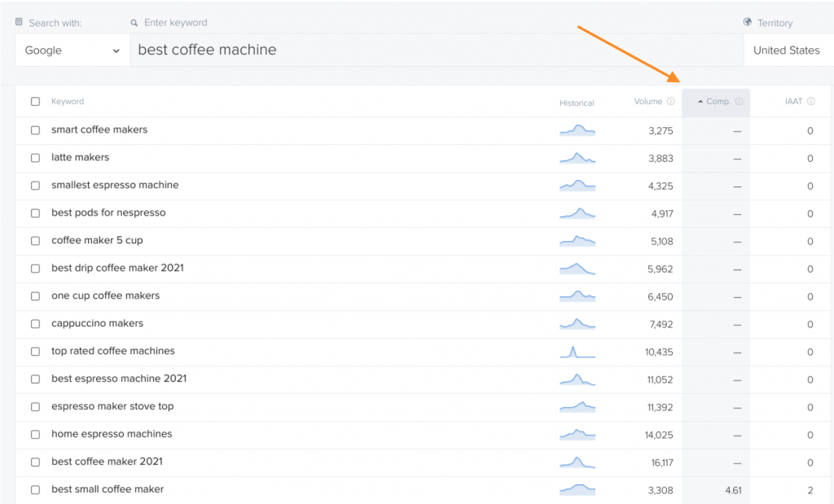
Task: Click the keyword latte makers
Action: pyautogui.click(x=81, y=157)
